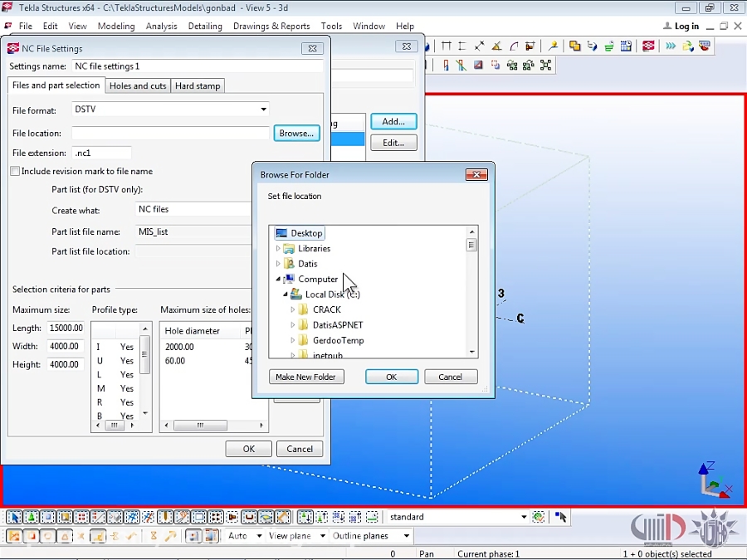Click the red and blue column toolbar icon
This screenshot has height=560, width=747.
point(446,66)
